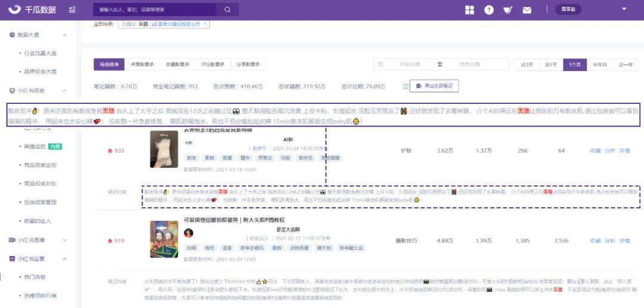Select the 半年内 time range

(x=599, y=64)
